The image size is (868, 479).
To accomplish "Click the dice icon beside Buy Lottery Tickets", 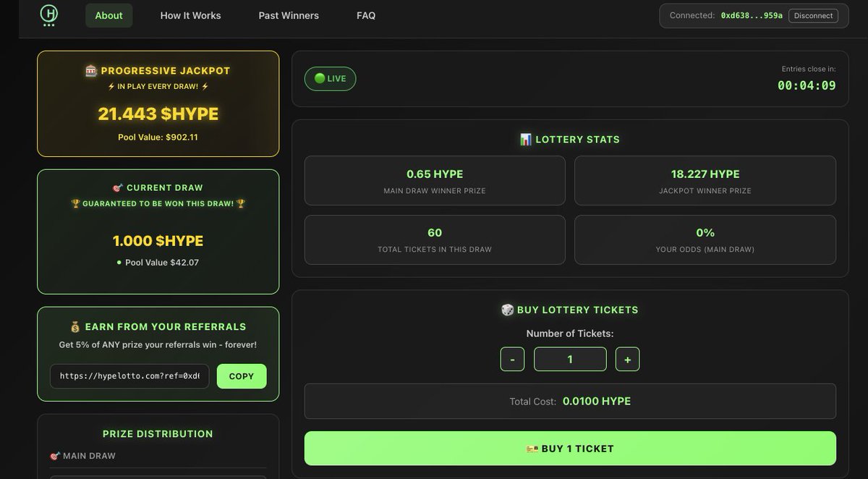I will [x=507, y=310].
